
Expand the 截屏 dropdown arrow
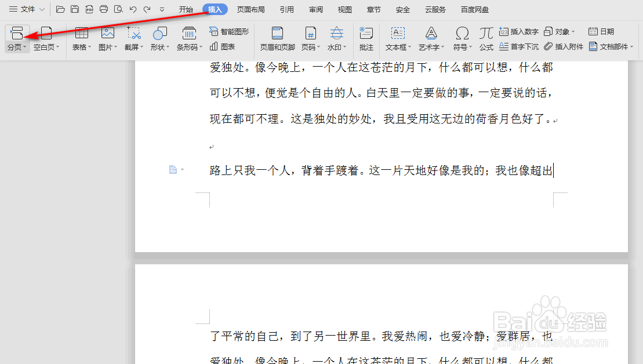(x=142, y=47)
